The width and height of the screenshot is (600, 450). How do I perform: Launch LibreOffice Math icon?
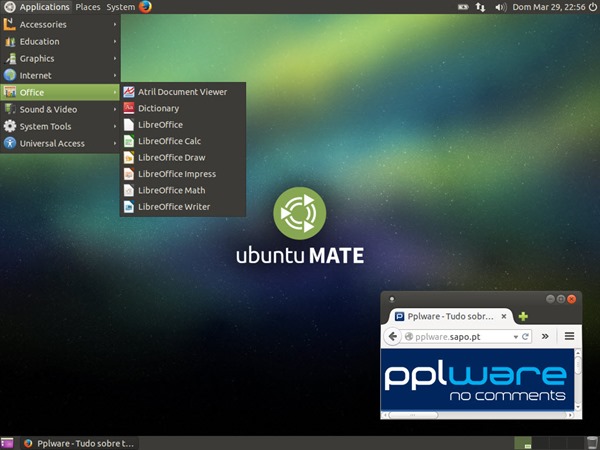tap(129, 190)
